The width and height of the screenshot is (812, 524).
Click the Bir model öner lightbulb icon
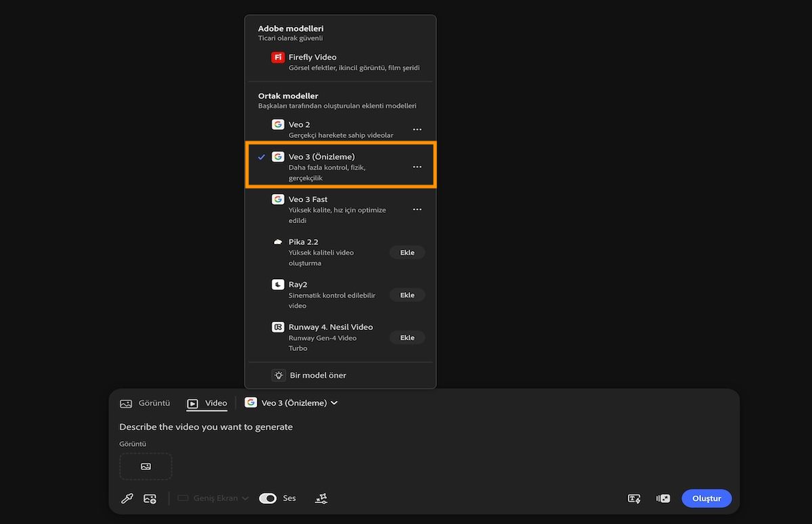[x=277, y=375]
